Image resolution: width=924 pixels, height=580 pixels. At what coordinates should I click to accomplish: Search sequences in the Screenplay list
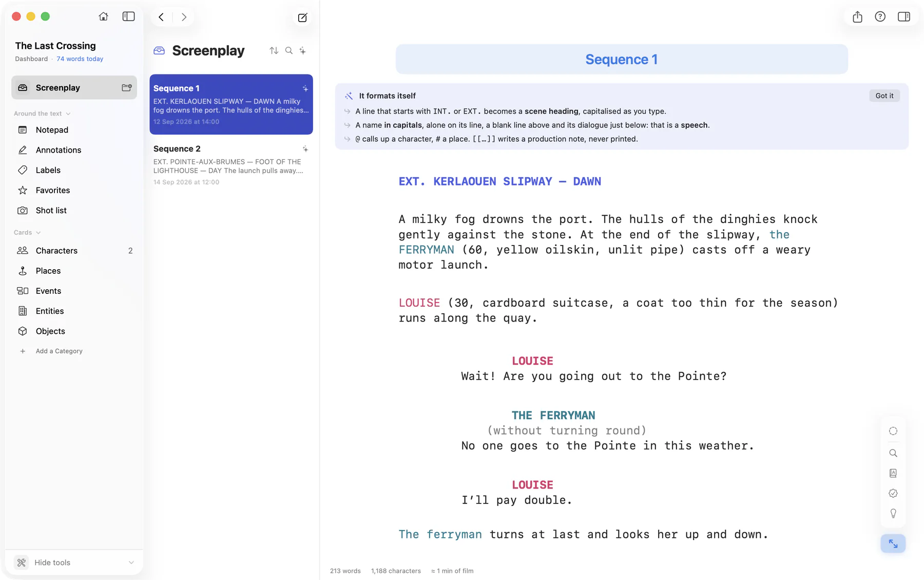[x=289, y=50]
